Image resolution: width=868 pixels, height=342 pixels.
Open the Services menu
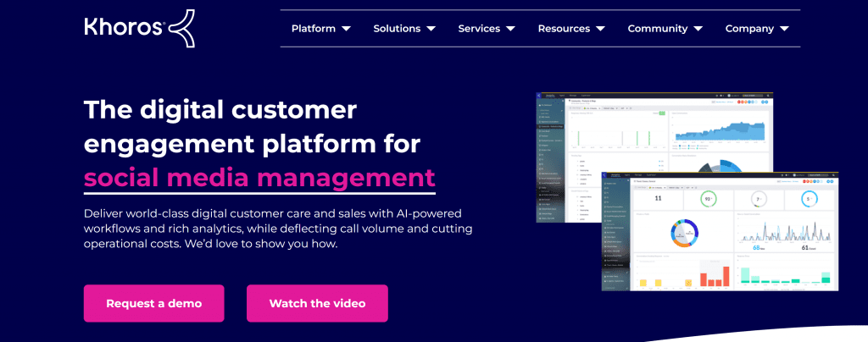(479, 29)
